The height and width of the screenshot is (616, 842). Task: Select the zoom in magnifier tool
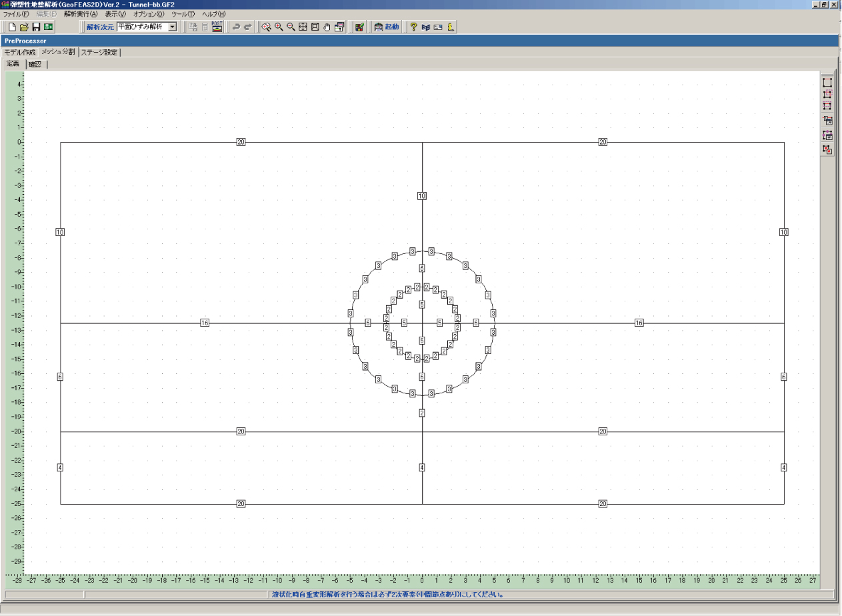[278, 27]
